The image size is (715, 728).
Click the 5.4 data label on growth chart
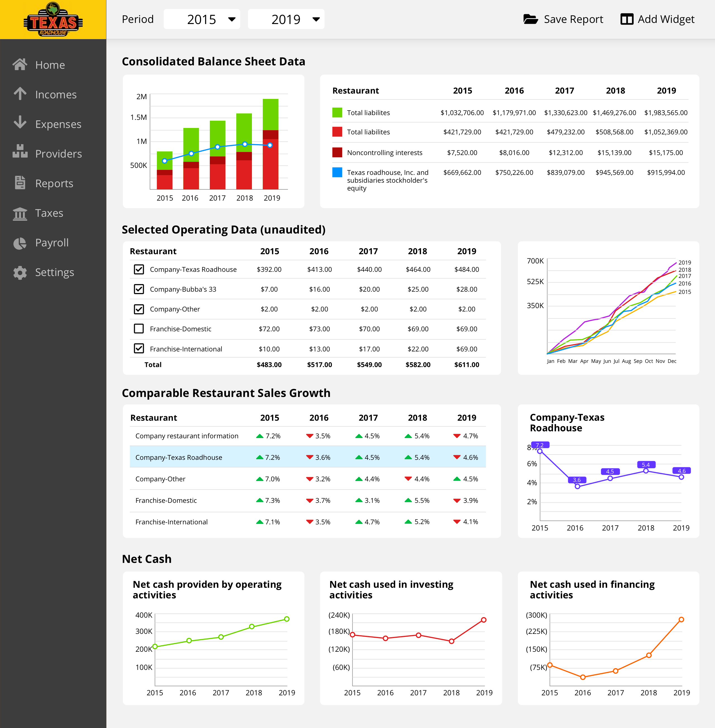646,465
